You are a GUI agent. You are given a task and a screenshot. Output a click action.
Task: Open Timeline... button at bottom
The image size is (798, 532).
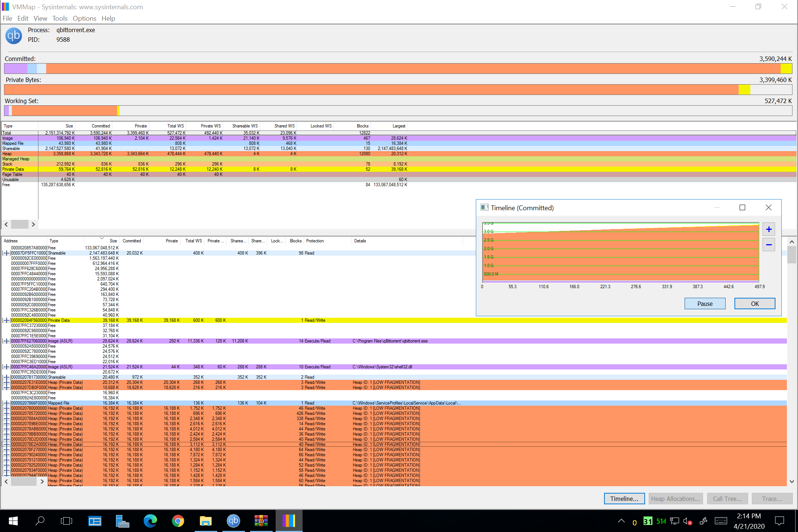(624, 499)
